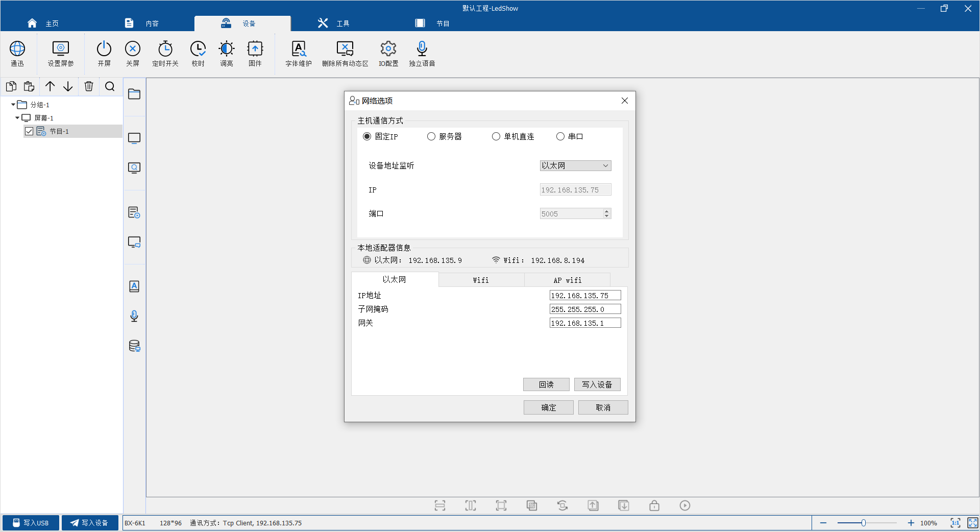Image resolution: width=980 pixels, height=532 pixels.
Task: Increase the 端口 value with up arrow
Action: pyautogui.click(x=607, y=211)
